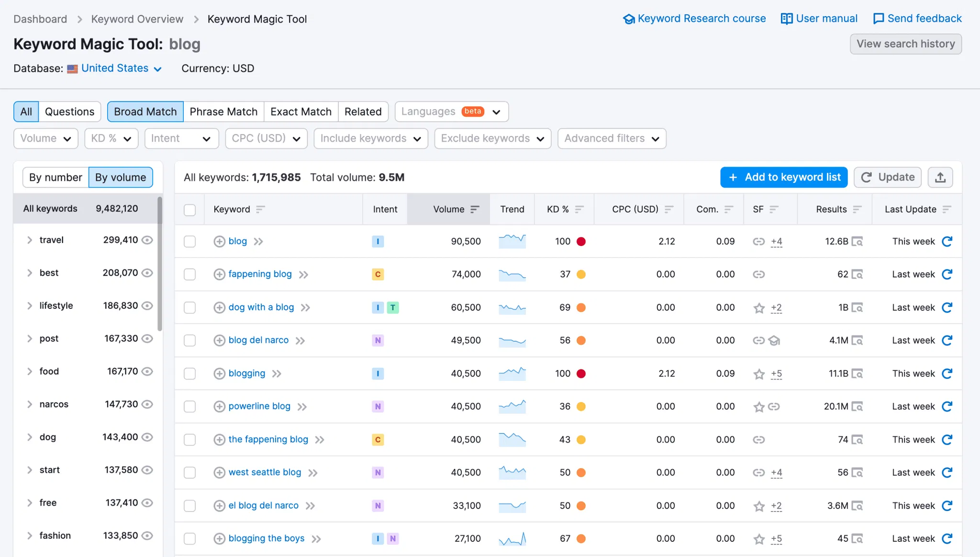Click double-arrow icon beside 'dog with a blog'

click(305, 308)
